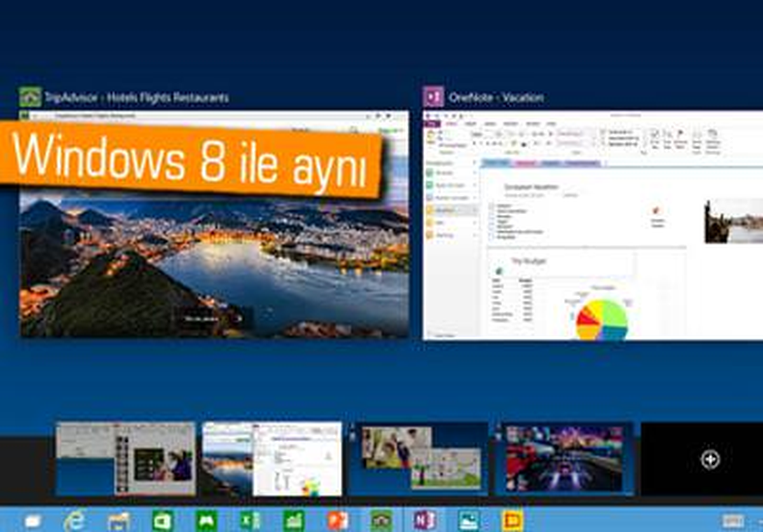Switch to OneNote via its taskbar icon
The image size is (763, 532).
[425, 521]
